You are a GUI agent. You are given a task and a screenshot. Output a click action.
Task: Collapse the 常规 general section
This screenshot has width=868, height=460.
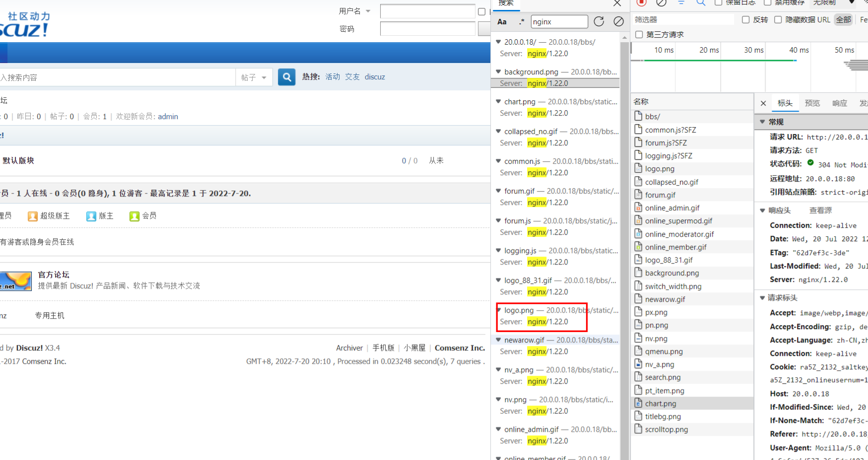pos(763,122)
